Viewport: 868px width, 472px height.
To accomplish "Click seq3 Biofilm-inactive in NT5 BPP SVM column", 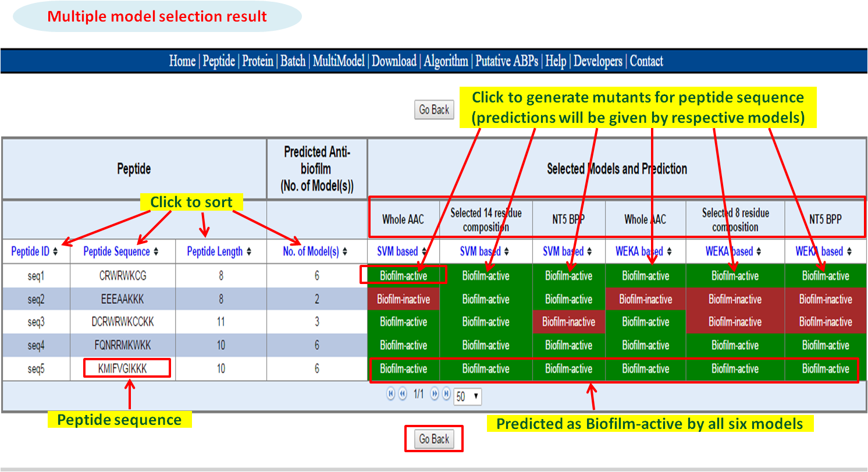I will point(568,322).
